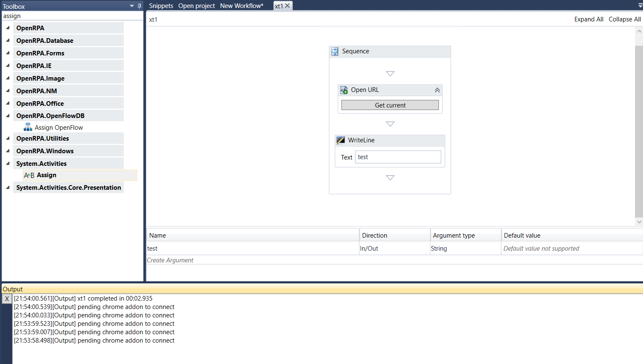
Task: Click the Argument type column header
Action: (x=466, y=236)
